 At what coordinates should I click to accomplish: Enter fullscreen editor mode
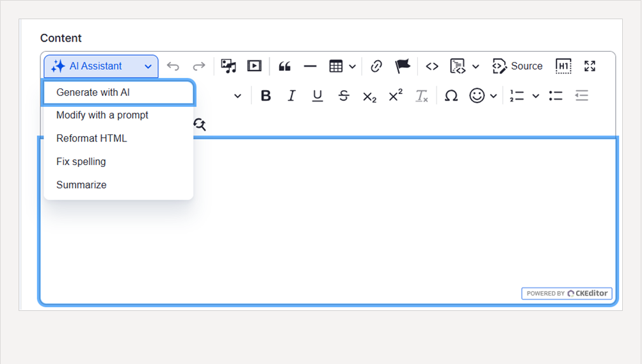click(x=590, y=66)
